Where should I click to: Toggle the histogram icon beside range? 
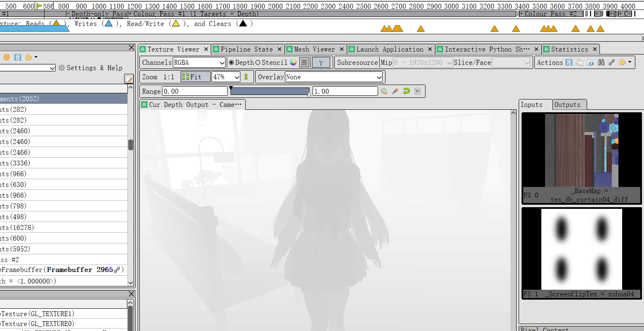pyautogui.click(x=418, y=91)
